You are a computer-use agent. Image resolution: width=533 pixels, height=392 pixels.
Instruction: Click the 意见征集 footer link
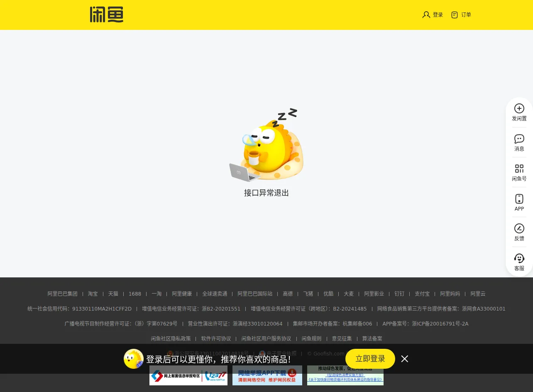click(342, 338)
